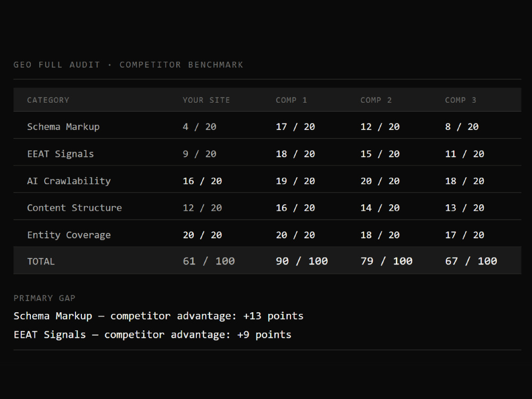The image size is (532, 399).
Task: Click the COMP 3 column header
Action: [460, 100]
